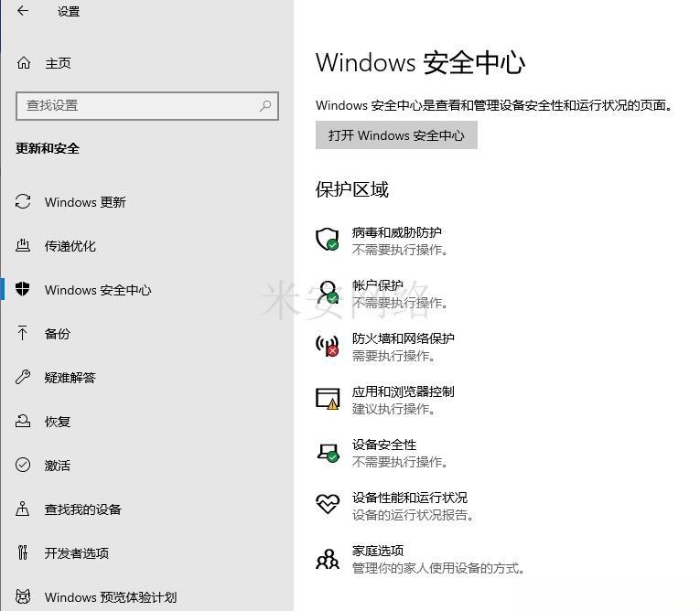
Task: Open 设备性能和运行状况 area
Action: tap(394, 506)
